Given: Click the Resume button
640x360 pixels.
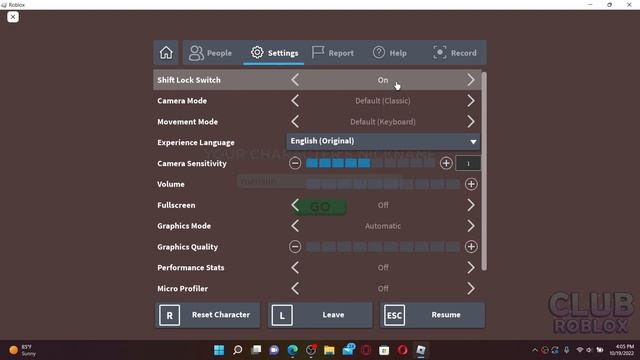Looking at the screenshot, I should (x=433, y=315).
